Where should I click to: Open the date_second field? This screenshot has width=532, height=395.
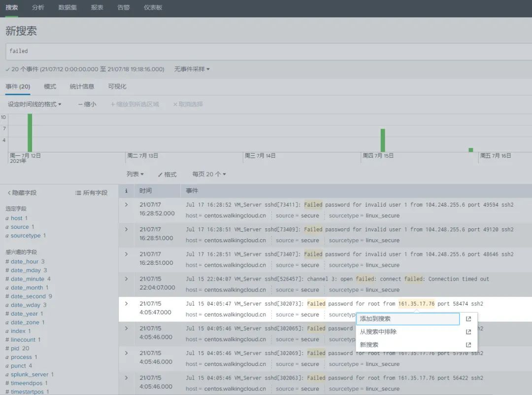(28, 296)
